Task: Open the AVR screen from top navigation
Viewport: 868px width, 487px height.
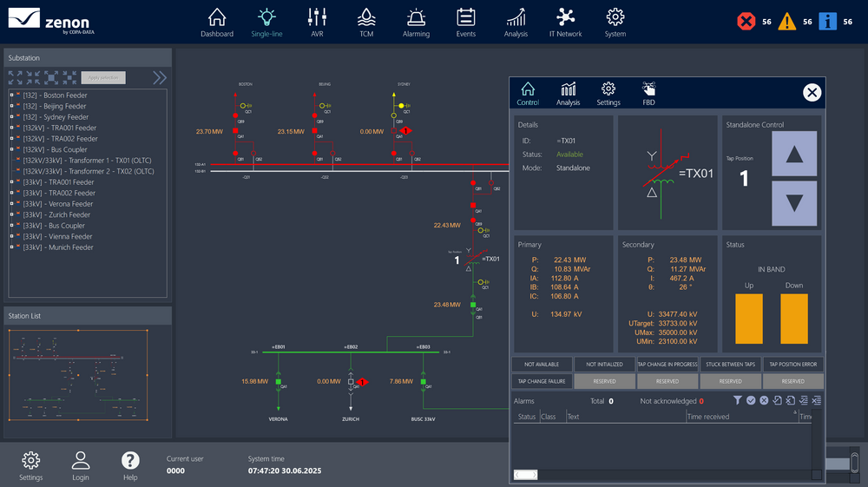Action: click(316, 23)
